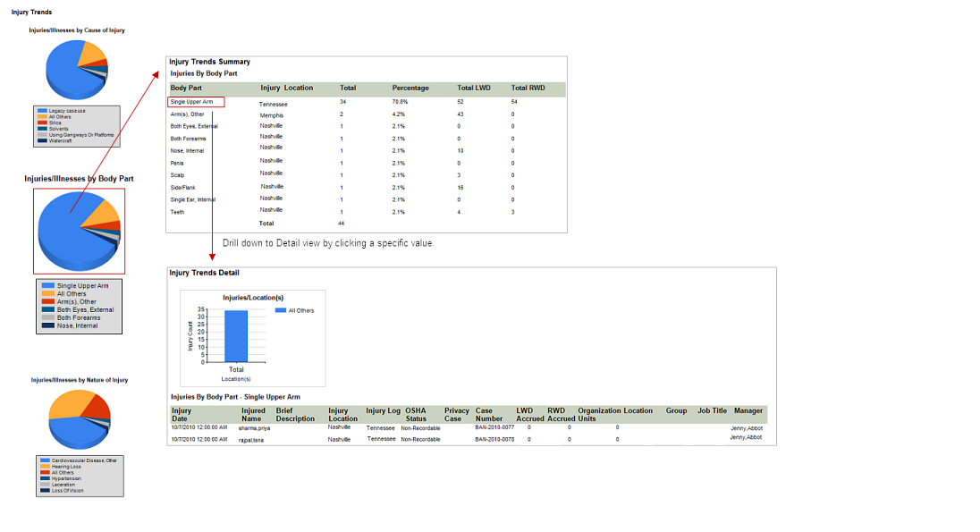This screenshot has height=532, width=980.
Task: Click the Teeth body part entry
Action: tap(177, 212)
